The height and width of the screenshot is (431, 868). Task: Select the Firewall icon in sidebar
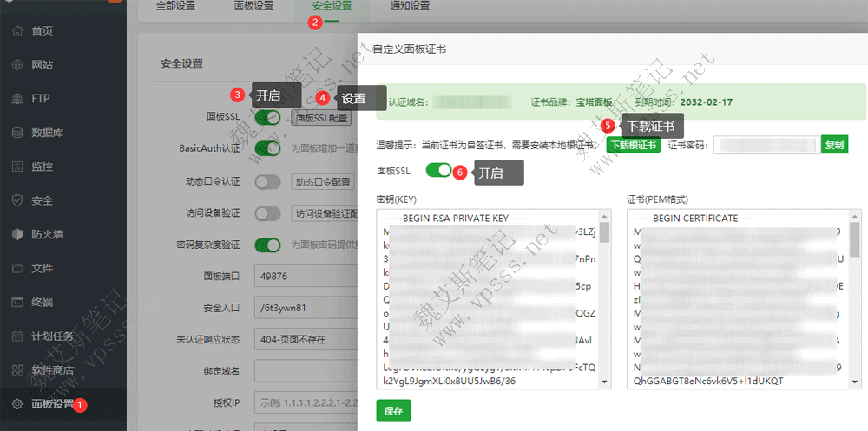click(x=17, y=234)
